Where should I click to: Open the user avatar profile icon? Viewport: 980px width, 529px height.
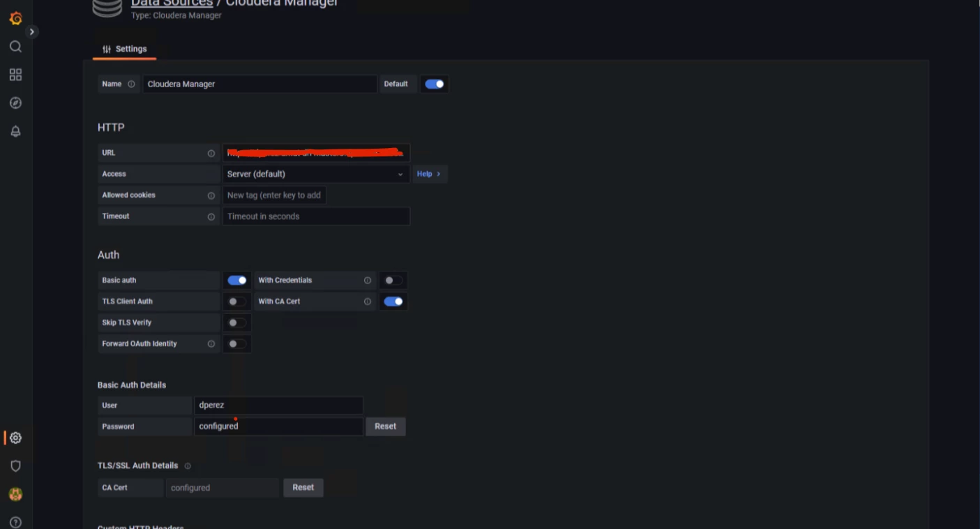click(x=15, y=494)
